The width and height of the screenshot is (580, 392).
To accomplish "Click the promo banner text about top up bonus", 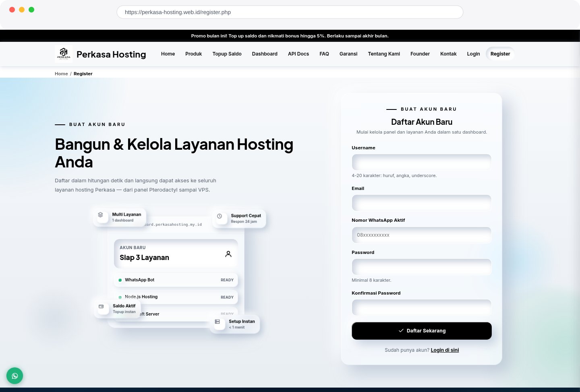I will point(290,36).
